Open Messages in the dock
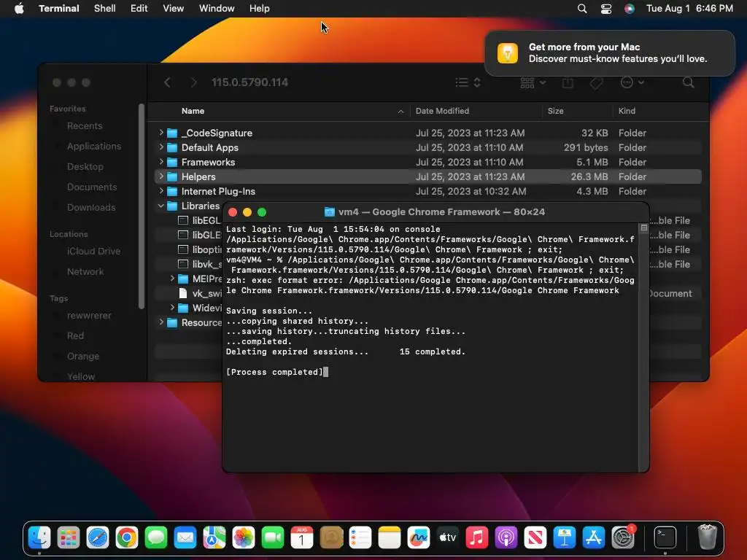This screenshot has height=560, width=747. [x=156, y=537]
